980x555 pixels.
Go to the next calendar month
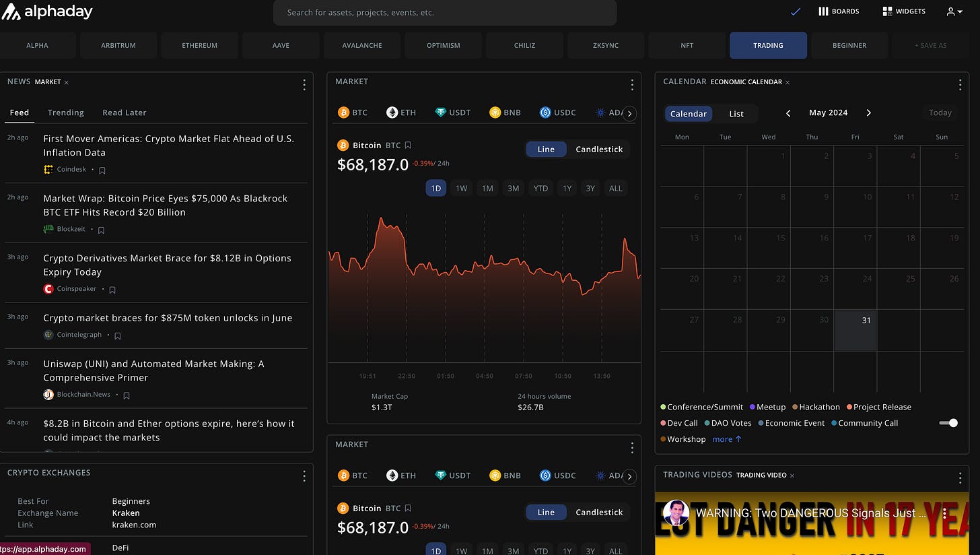pos(868,113)
